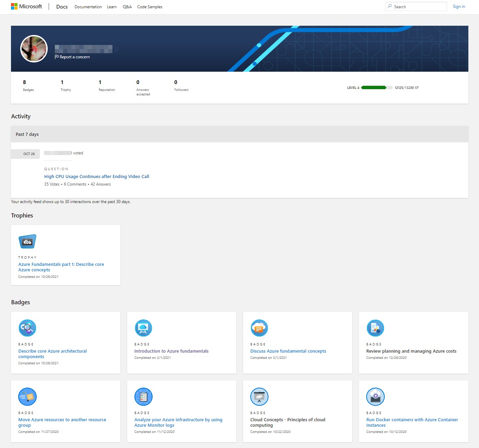This screenshot has width=479, height=448.
Task: Click Completed on 10/22/2020 date text
Action: click(x=270, y=432)
